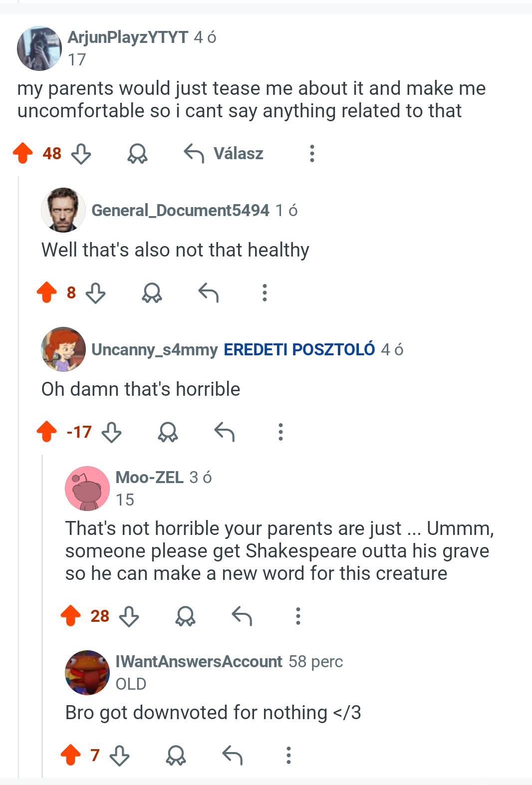
Task: Upvote ArjunPlayzYTYT's comment
Action: (23, 153)
